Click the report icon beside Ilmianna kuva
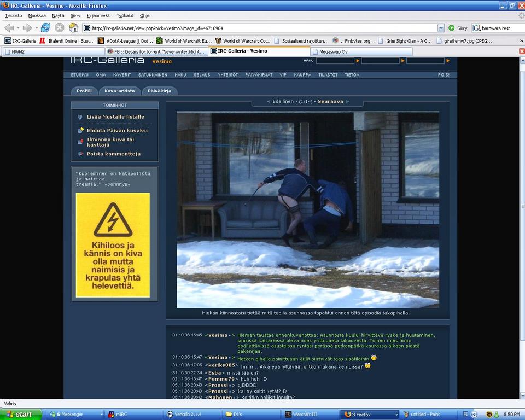Viewport: 525px width, 420px height. 80,142
